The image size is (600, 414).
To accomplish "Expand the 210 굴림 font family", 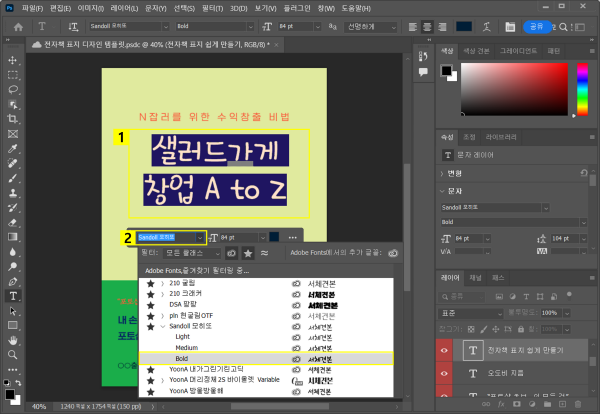I will [163, 283].
